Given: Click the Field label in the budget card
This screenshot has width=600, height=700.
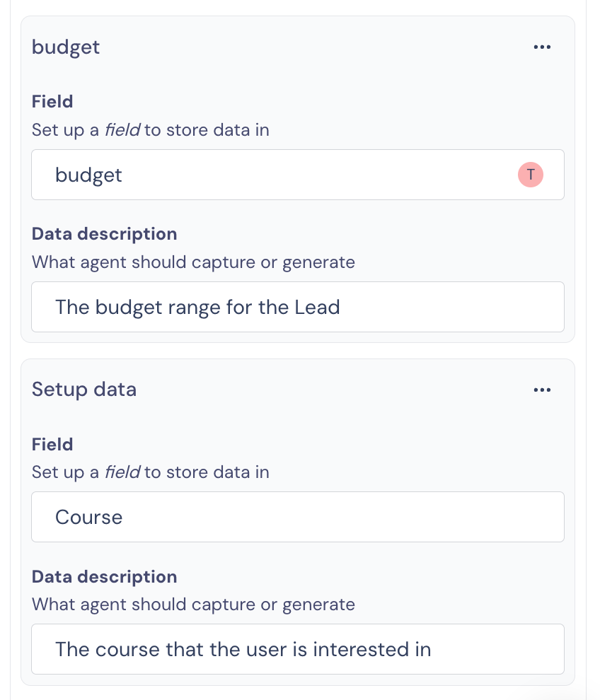Looking at the screenshot, I should [52, 101].
